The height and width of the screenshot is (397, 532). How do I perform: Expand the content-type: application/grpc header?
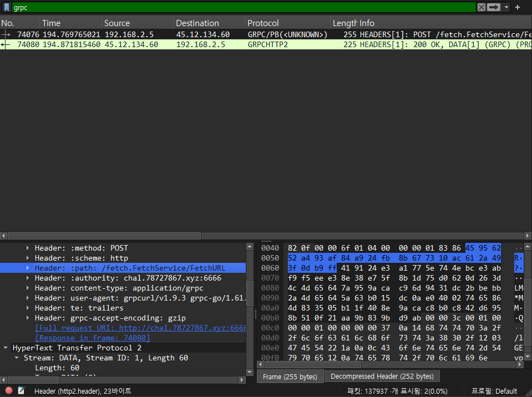(x=28, y=288)
